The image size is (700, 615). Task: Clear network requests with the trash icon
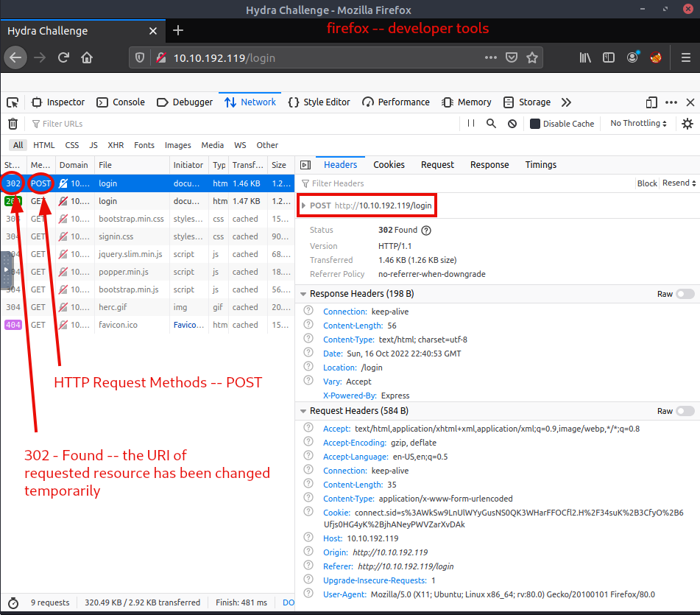[13, 124]
